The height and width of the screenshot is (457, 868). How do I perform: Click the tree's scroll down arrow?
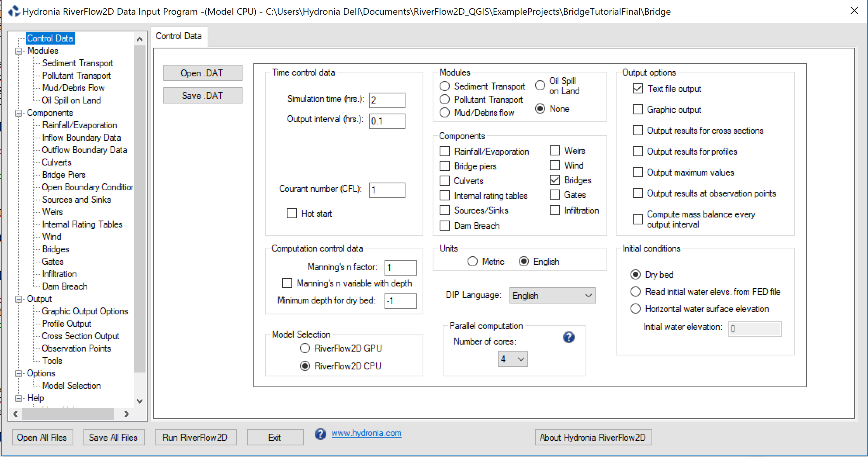click(x=140, y=401)
